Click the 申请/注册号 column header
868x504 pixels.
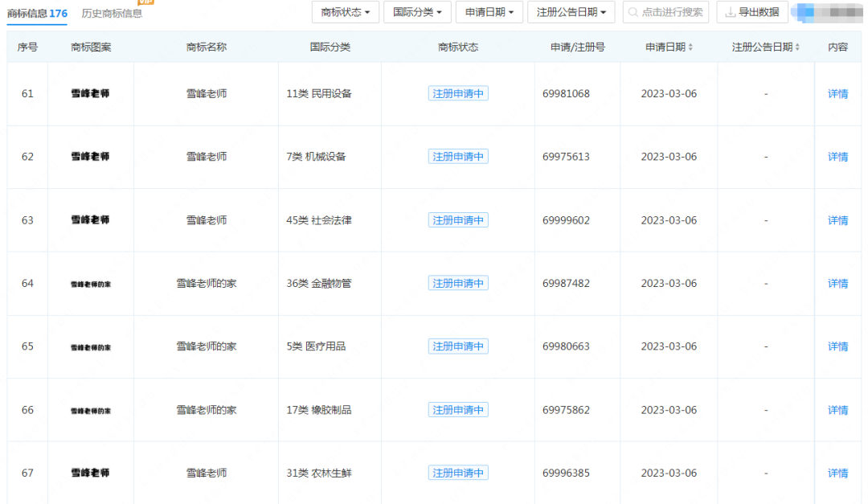(577, 47)
